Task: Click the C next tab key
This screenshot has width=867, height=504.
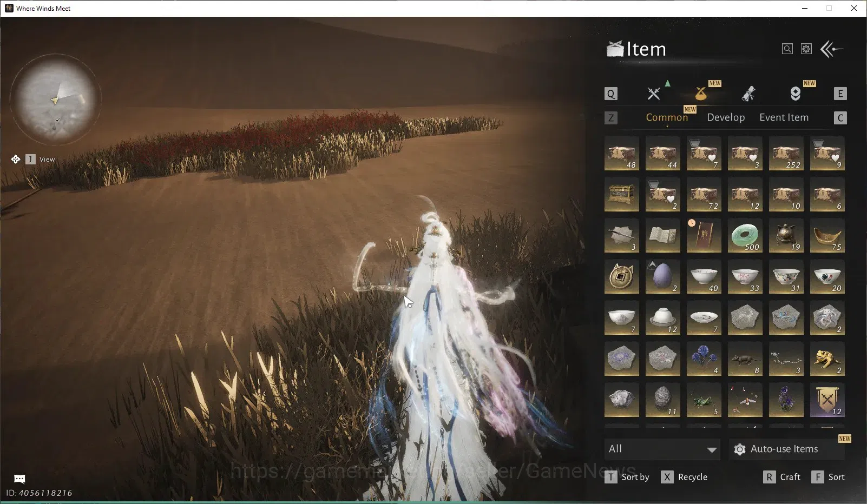Action: coord(840,118)
